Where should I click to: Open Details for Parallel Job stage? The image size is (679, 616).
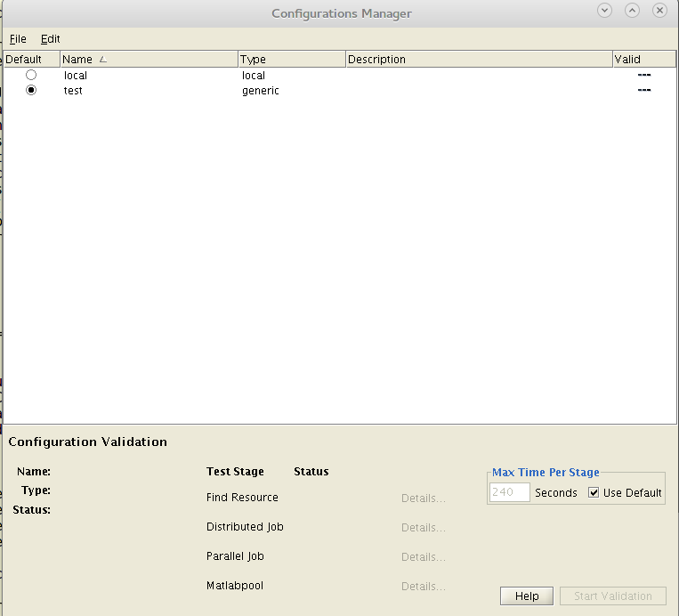[423, 557]
